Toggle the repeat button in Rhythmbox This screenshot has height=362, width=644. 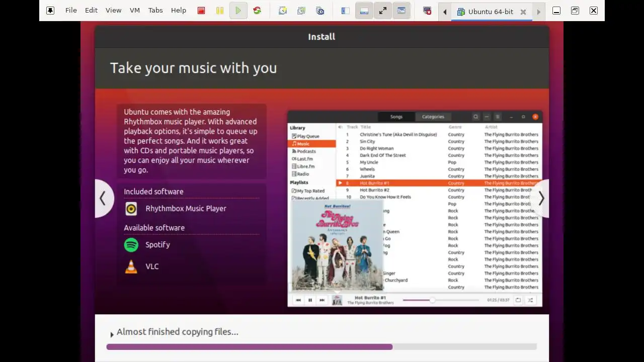518,300
